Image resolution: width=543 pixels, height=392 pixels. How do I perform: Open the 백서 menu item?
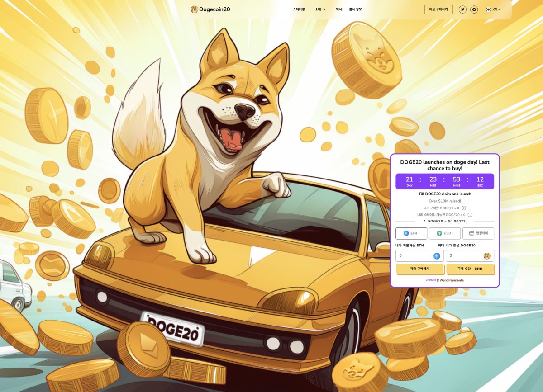click(338, 9)
